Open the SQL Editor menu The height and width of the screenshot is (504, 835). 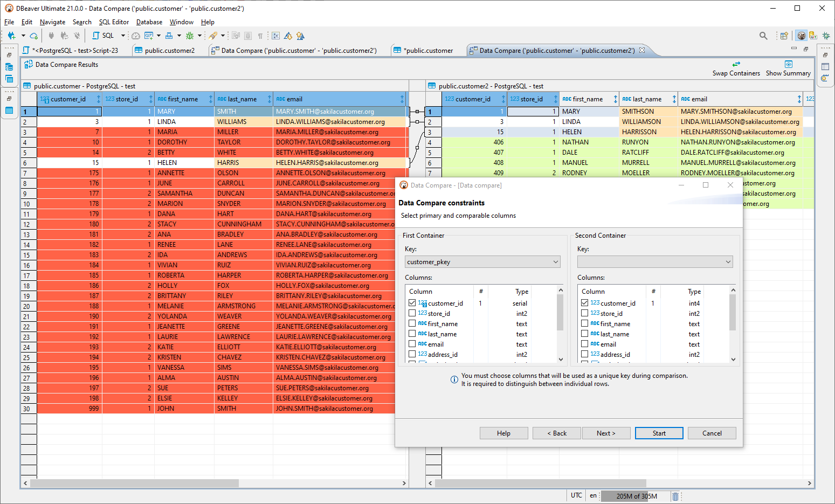coord(114,22)
